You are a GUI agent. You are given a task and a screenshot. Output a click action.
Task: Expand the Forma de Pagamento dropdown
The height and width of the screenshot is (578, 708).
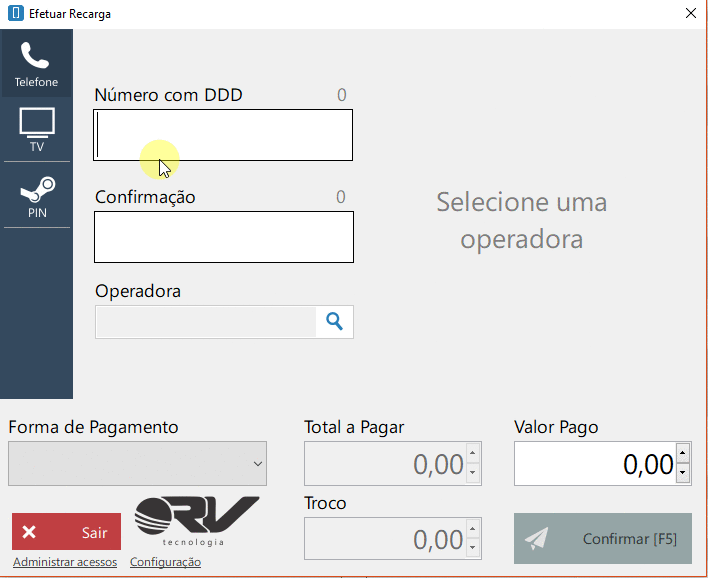[x=137, y=463]
